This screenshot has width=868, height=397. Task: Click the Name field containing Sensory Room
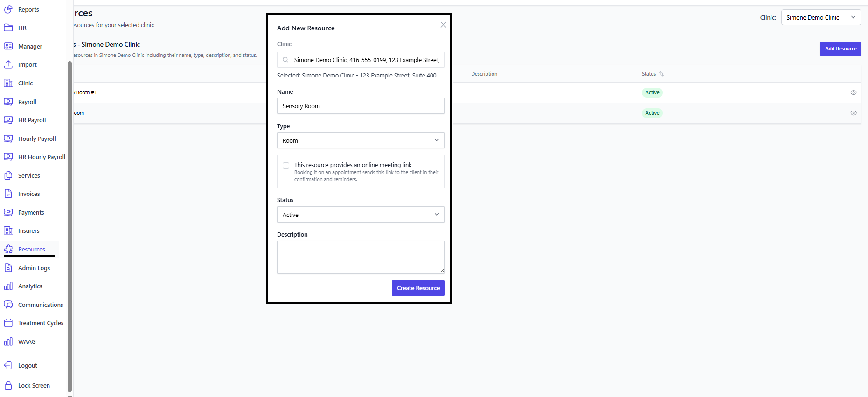[x=361, y=106]
